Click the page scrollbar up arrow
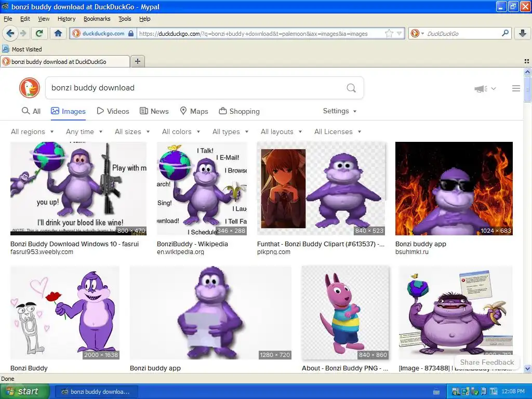 pos(527,72)
